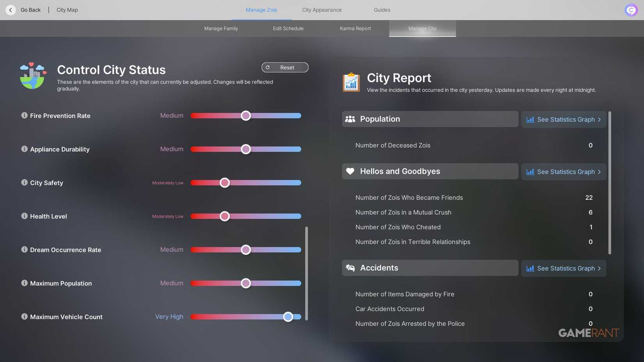Click the profile avatar in the top-right corner
Screen dimensions: 644x362
tap(631, 10)
